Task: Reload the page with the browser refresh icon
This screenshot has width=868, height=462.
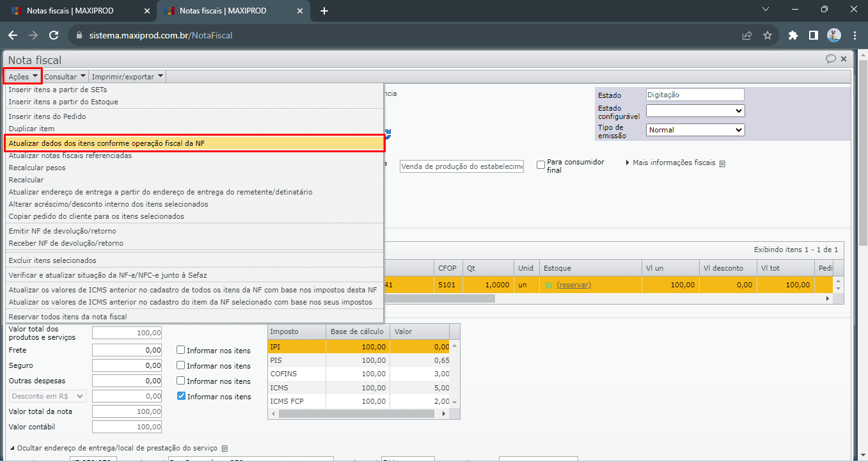Action: click(x=54, y=35)
